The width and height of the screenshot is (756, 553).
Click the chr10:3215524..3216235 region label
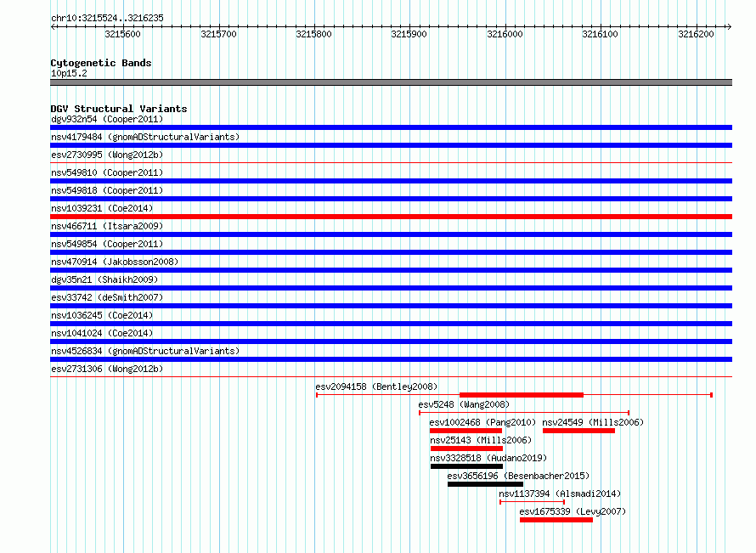click(x=107, y=18)
